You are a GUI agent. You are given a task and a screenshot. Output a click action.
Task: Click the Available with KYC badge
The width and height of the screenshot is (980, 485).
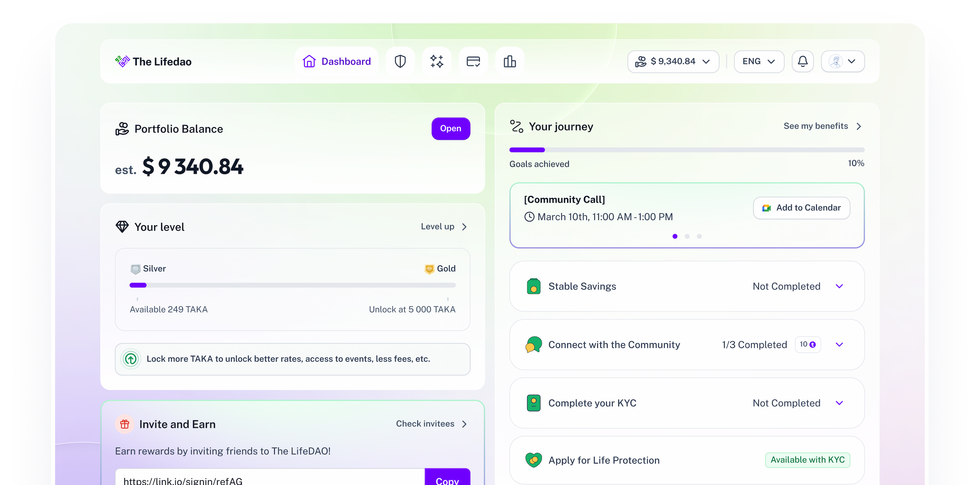pos(807,460)
